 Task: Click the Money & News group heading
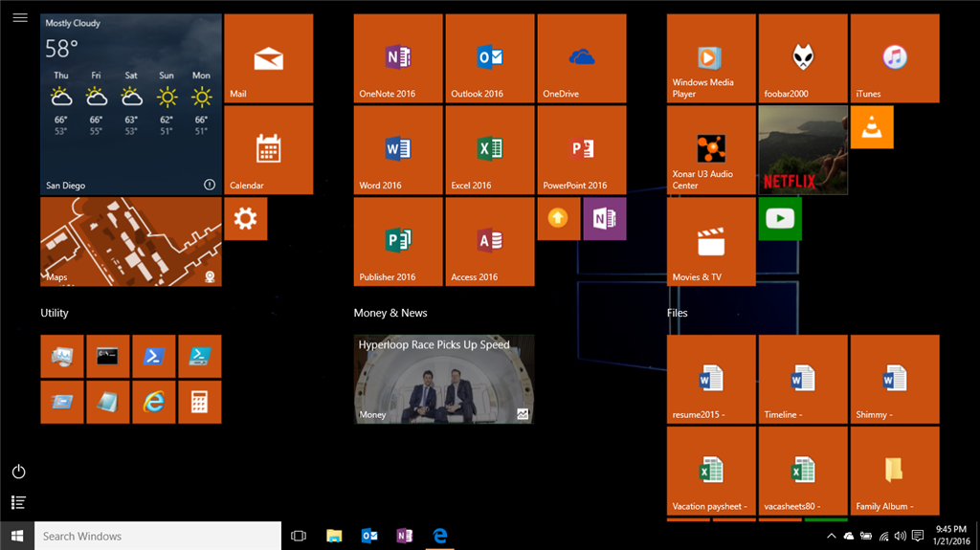[x=390, y=313]
